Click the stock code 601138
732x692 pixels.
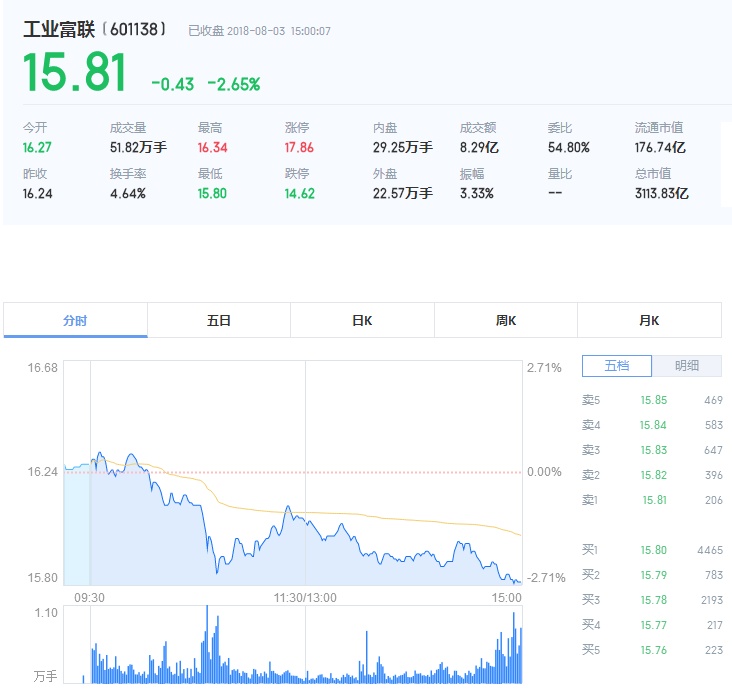point(134,29)
